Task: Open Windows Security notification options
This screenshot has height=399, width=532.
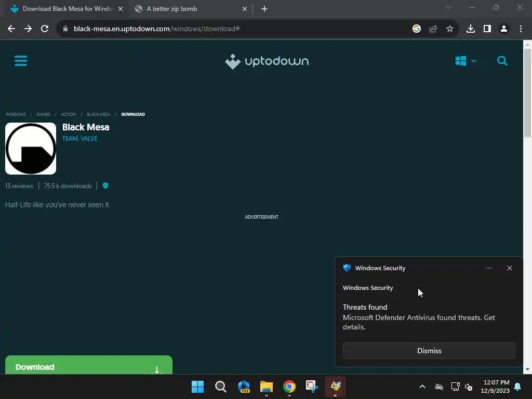Action: (x=488, y=268)
